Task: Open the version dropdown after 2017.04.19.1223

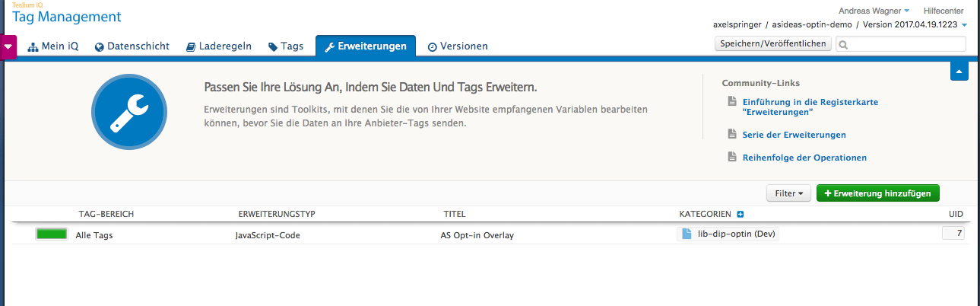Action: [x=964, y=25]
